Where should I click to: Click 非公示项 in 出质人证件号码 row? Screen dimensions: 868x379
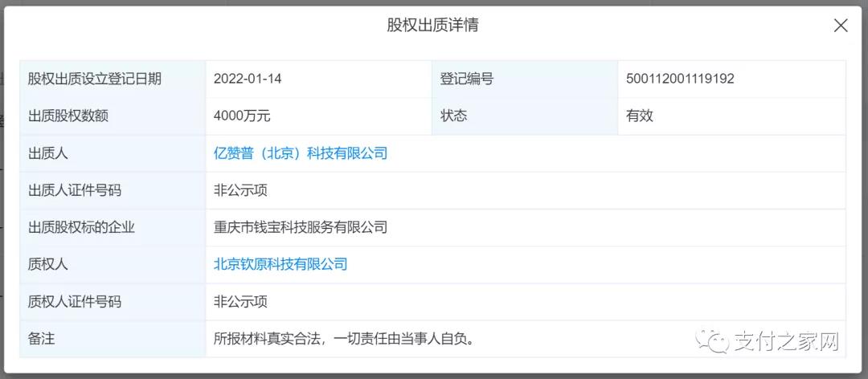241,190
